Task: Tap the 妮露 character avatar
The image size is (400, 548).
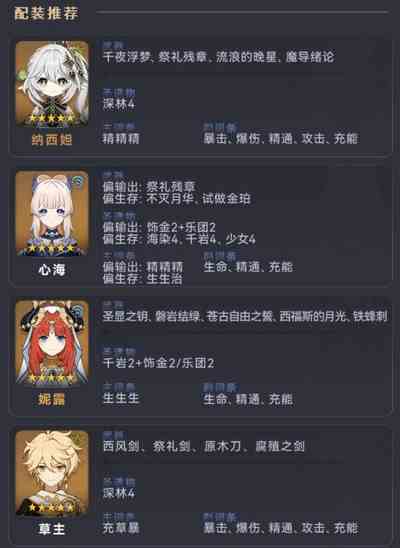Action: (52, 342)
